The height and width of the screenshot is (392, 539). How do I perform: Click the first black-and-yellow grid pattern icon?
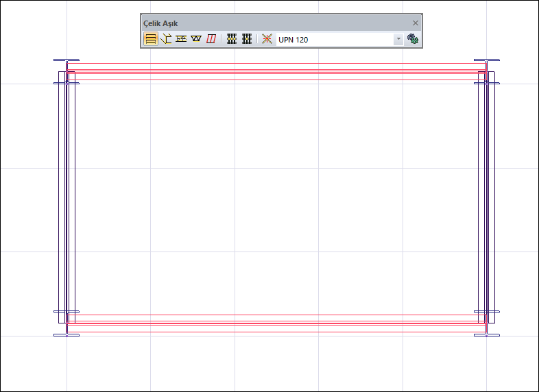pyautogui.click(x=232, y=39)
